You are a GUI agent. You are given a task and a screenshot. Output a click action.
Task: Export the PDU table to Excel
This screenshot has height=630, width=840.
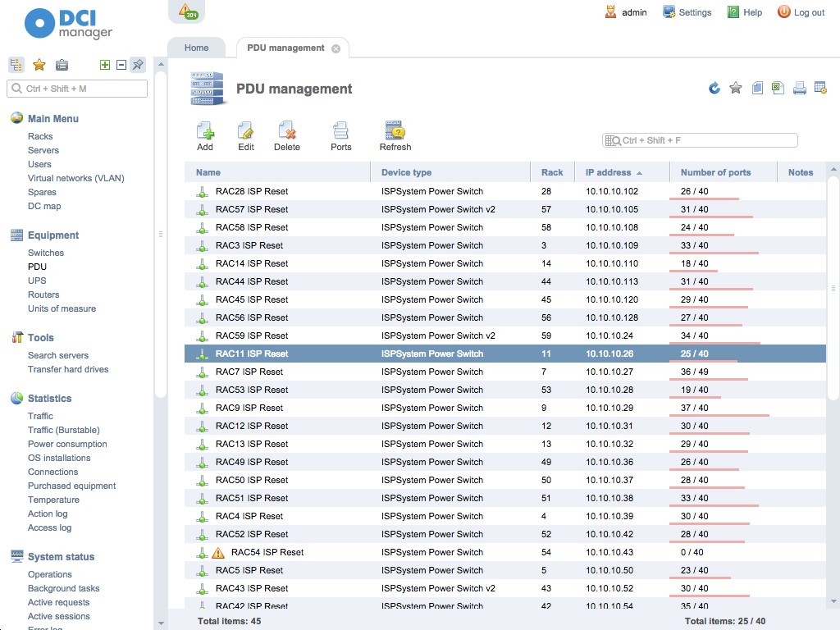click(x=778, y=88)
